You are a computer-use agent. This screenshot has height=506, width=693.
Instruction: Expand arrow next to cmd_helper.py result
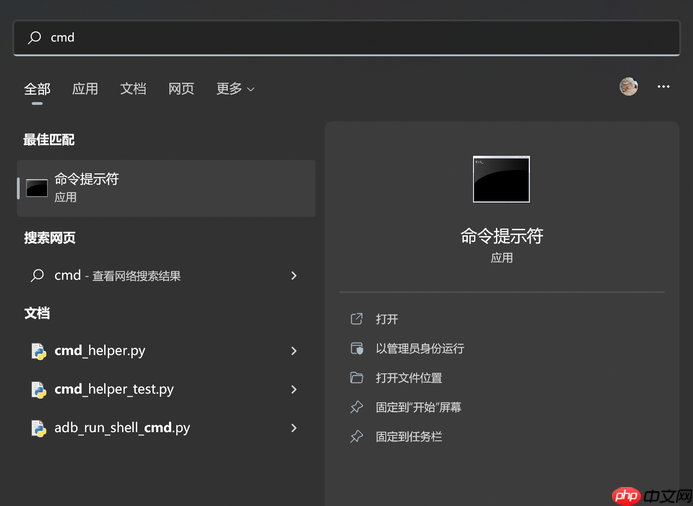pos(293,351)
